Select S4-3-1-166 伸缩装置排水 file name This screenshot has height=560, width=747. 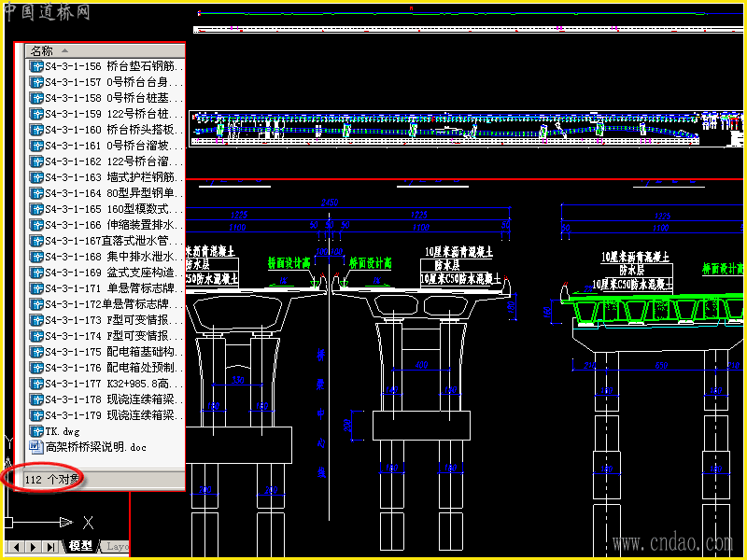click(x=114, y=225)
